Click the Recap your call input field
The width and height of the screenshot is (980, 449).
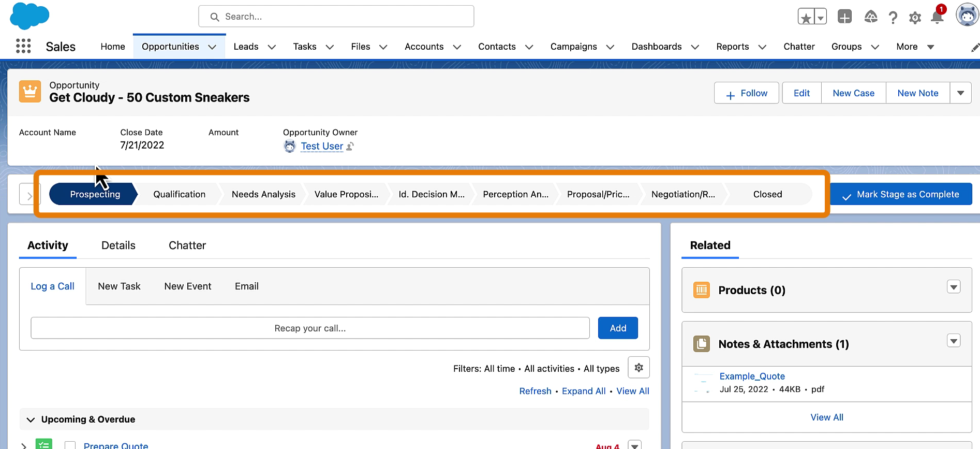point(310,328)
